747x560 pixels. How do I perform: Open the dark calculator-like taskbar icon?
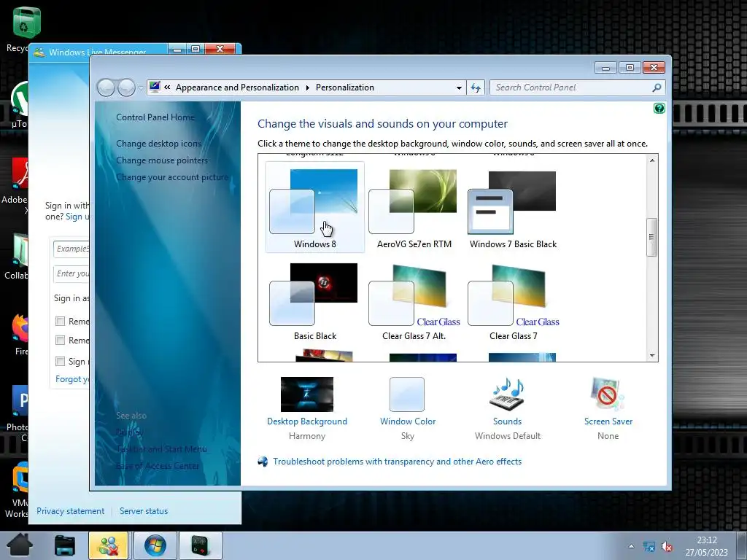pos(200,545)
